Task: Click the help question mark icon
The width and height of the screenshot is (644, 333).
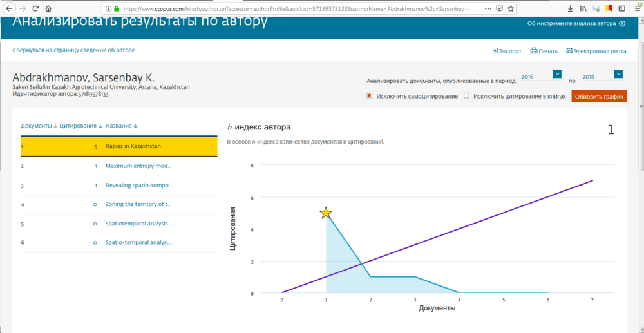Action: pyautogui.click(x=622, y=24)
